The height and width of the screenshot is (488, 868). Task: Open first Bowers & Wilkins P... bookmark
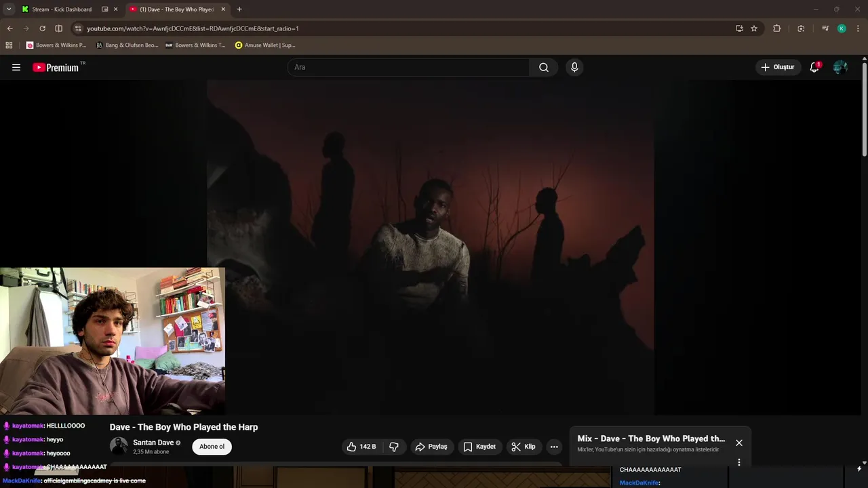(x=56, y=45)
